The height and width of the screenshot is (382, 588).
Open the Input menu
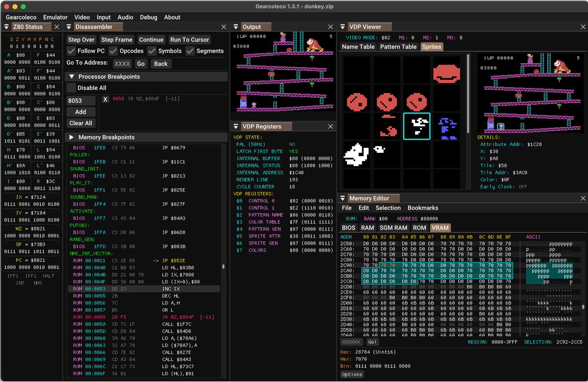click(x=103, y=17)
